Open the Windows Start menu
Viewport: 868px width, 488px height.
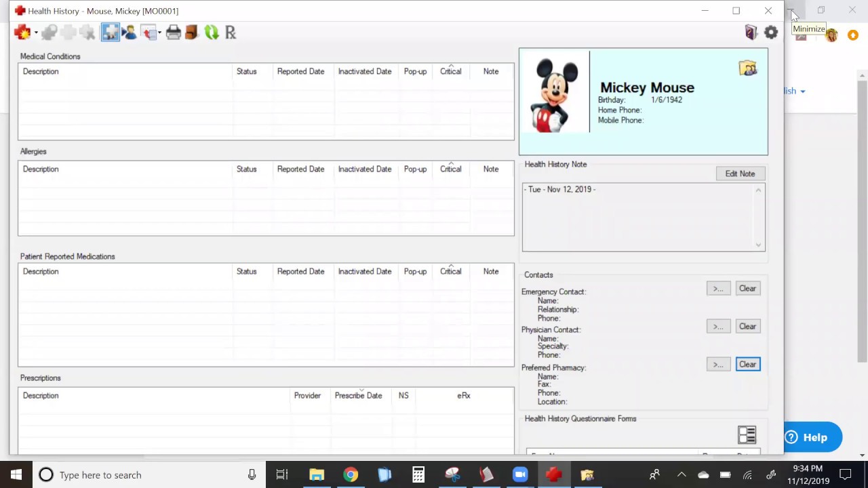[16, 474]
